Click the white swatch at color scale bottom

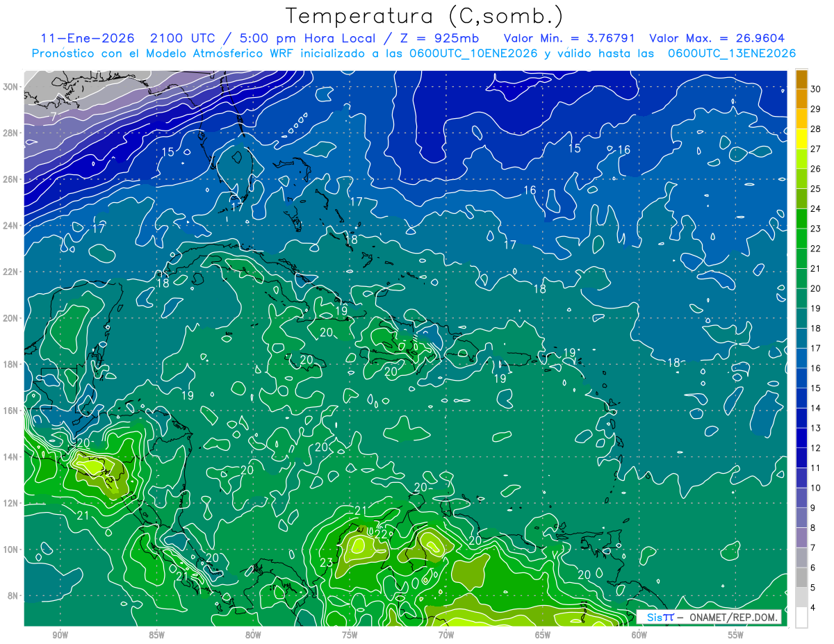point(802,618)
